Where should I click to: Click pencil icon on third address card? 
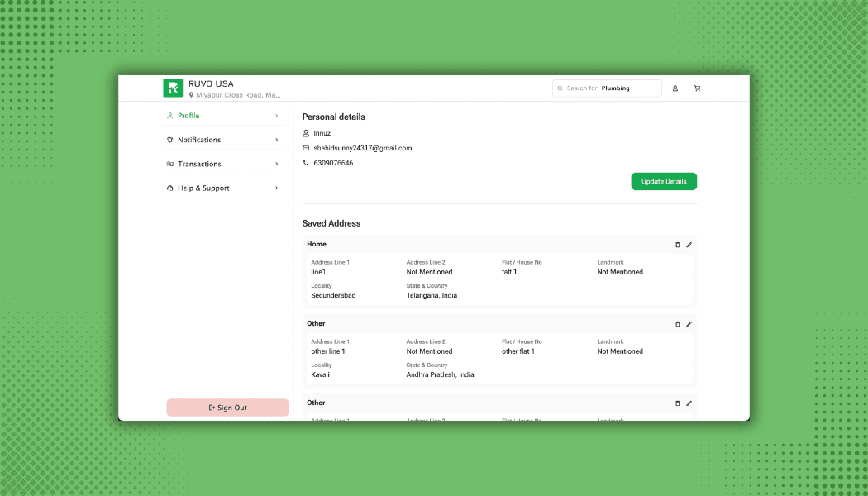point(689,403)
